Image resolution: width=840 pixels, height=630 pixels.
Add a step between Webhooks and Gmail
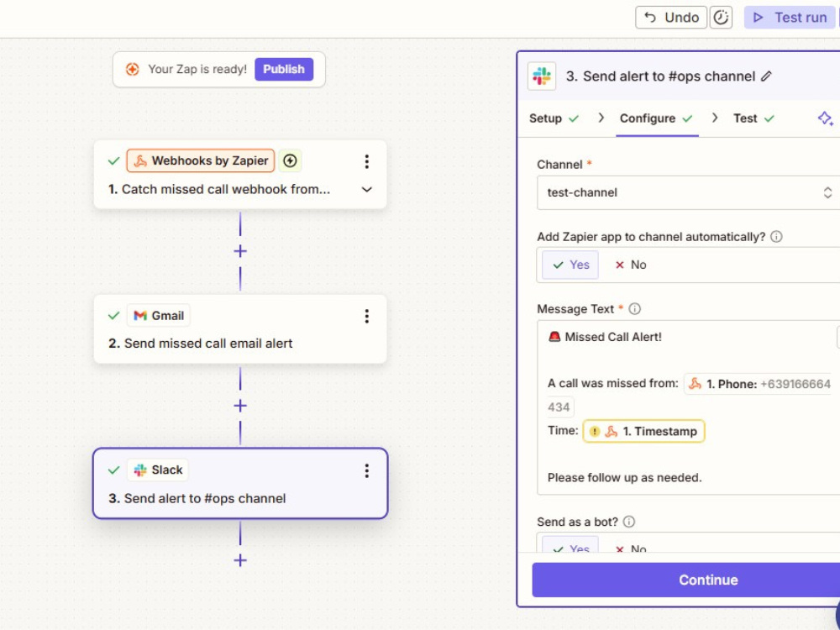pos(240,251)
